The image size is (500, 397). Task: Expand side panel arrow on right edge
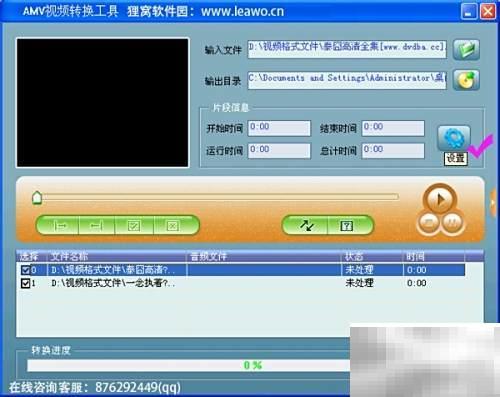493,203
